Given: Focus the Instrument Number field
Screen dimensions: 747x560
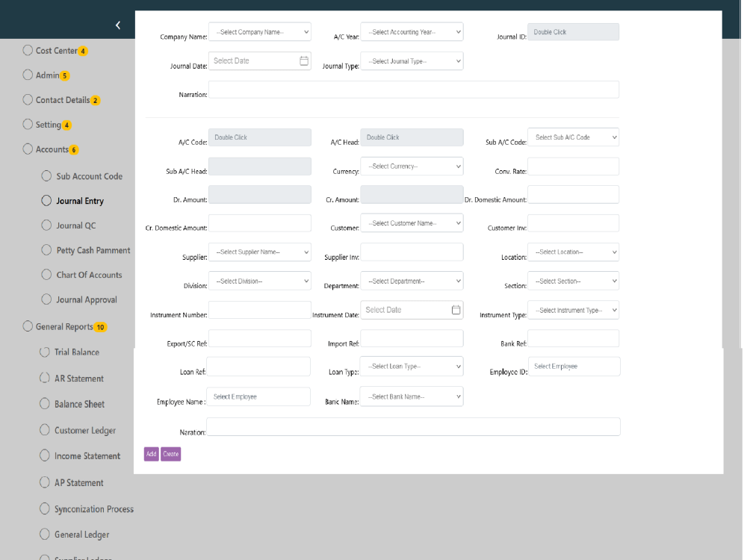Looking at the screenshot, I should tap(260, 310).
